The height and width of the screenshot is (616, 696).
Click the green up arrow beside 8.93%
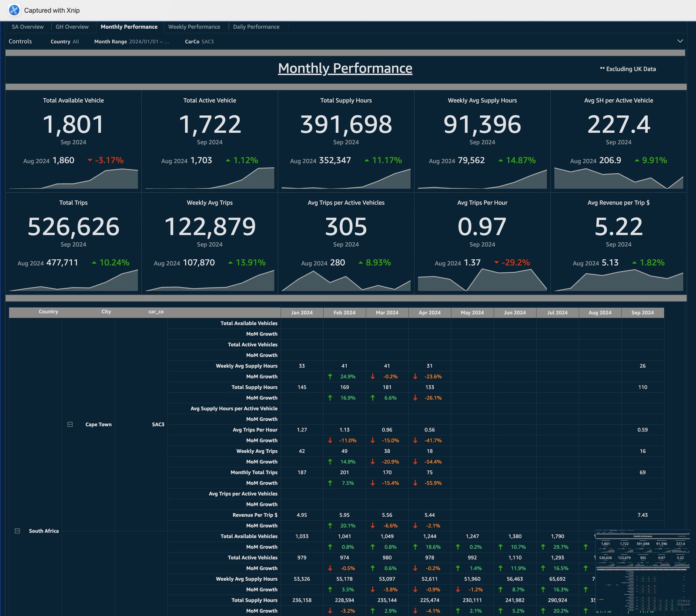(361, 263)
